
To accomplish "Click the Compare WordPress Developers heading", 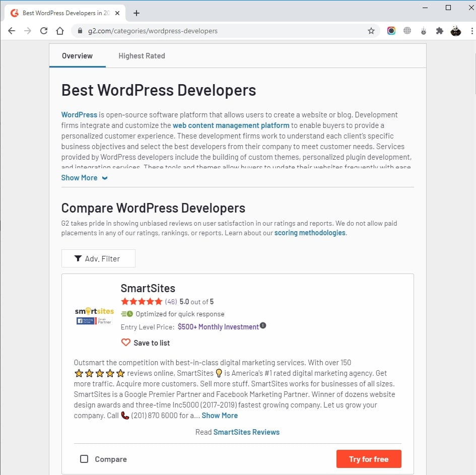I will (153, 208).
